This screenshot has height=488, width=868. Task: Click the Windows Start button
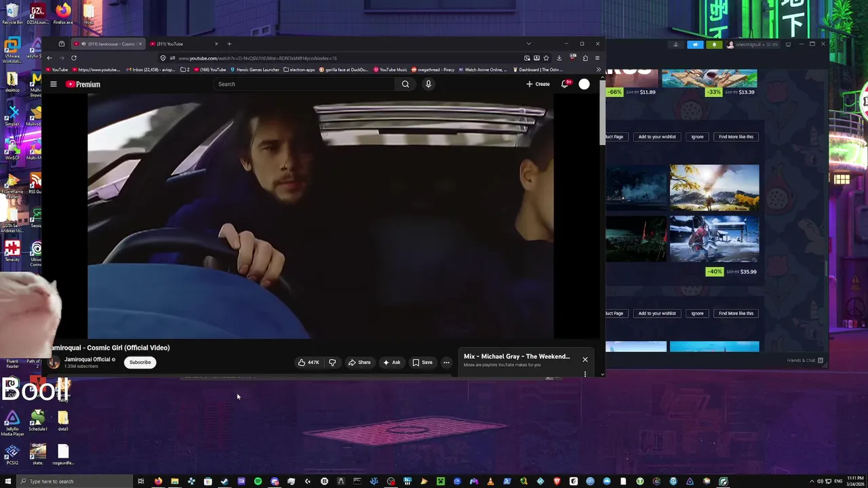coord(7,481)
